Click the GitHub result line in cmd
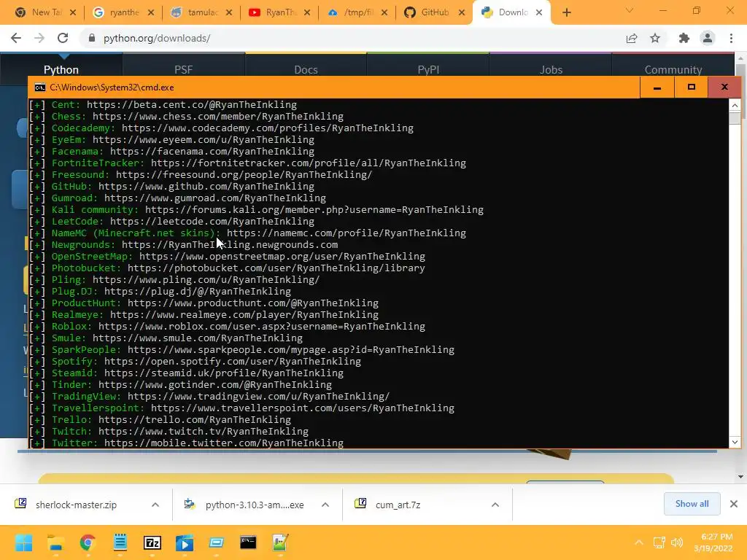Screen dimensions: 747x560 point(172,186)
